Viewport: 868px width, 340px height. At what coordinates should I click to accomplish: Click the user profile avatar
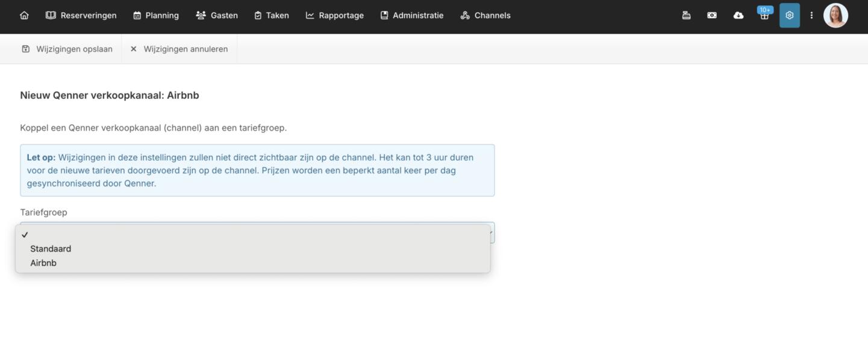[835, 16]
